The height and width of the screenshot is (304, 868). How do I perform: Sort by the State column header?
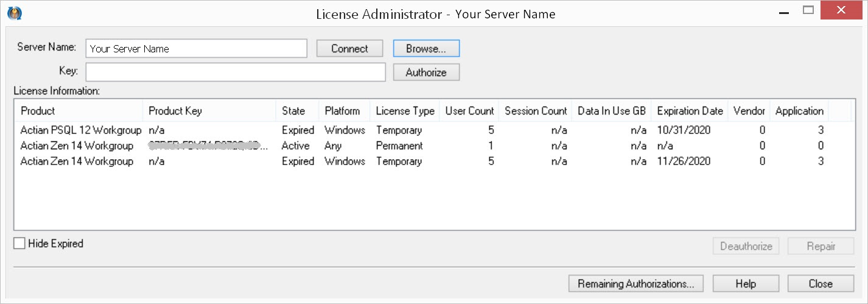coord(297,111)
